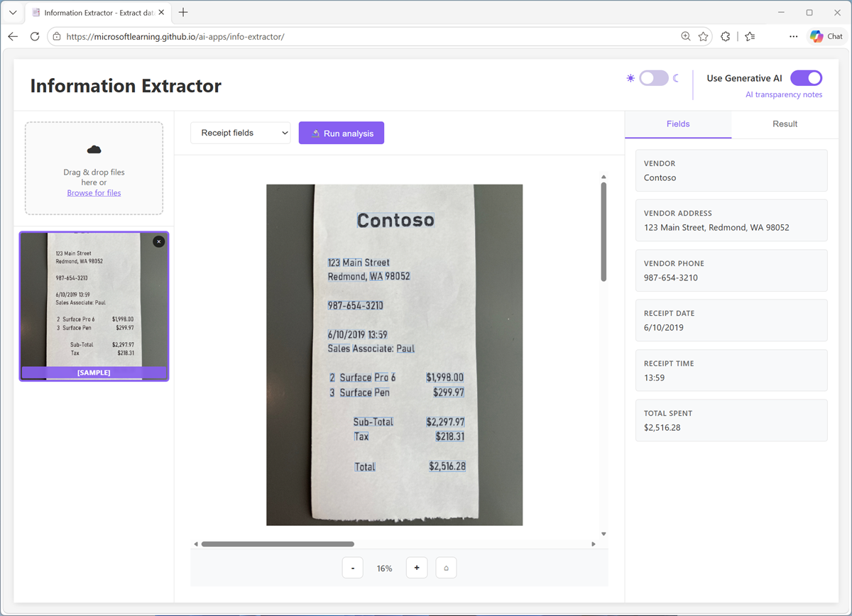Viewport: 852px width, 616px height.
Task: Remove the sample image with its X
Action: pyautogui.click(x=159, y=241)
